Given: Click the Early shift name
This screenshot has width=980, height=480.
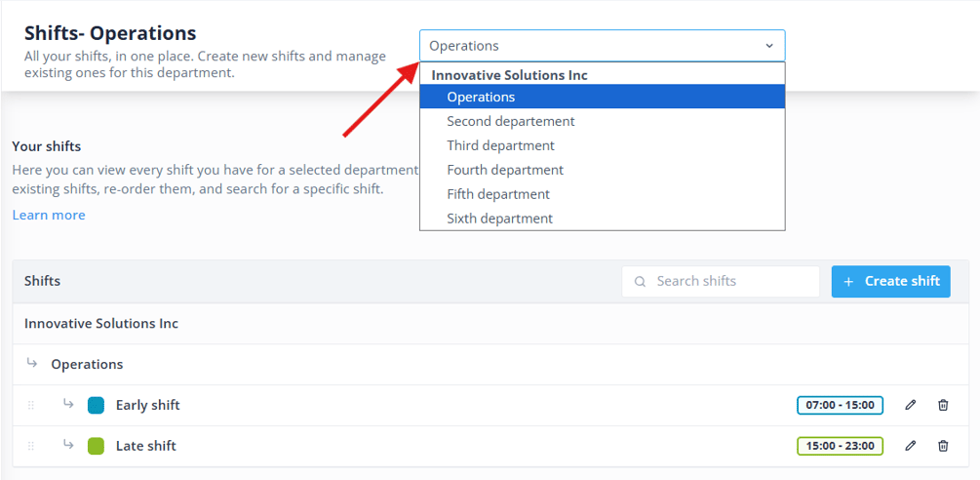Looking at the screenshot, I should point(147,405).
